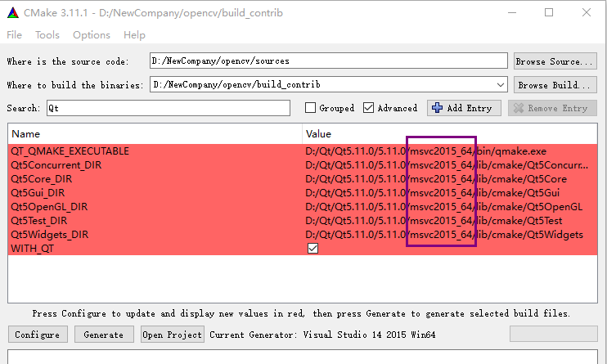The image size is (607, 364).
Task: Click the lib/cmake/Qt5Concurr... path value
Action: coord(447,165)
